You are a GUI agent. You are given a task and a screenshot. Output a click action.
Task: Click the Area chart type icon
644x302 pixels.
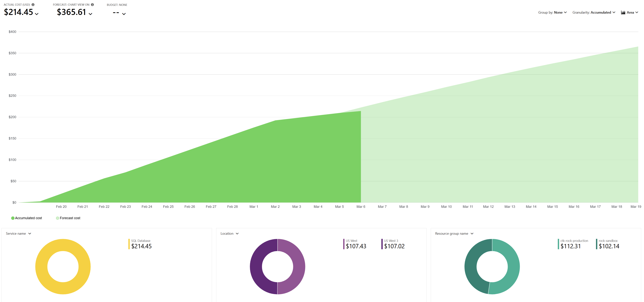click(x=623, y=12)
